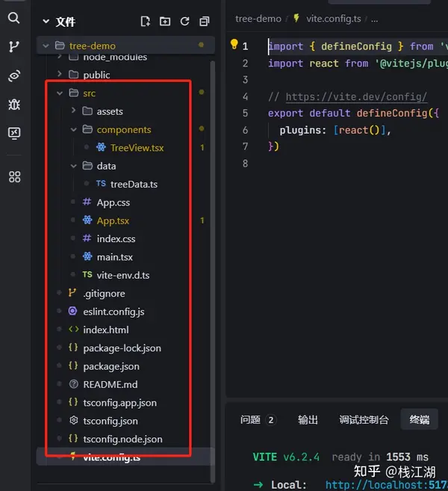Open the https://vite.dev/config/ link
Image resolution: width=448 pixels, height=491 pixels.
[x=356, y=96]
